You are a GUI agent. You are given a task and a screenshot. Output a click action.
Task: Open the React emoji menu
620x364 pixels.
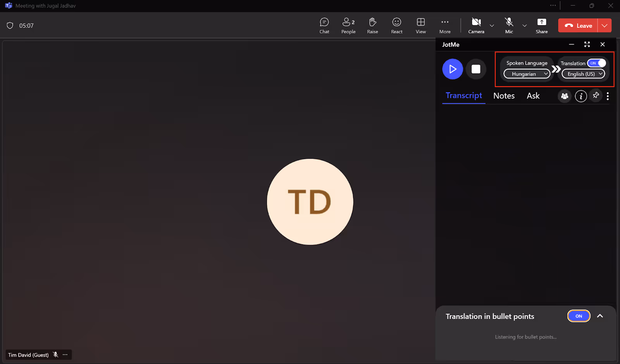click(396, 26)
